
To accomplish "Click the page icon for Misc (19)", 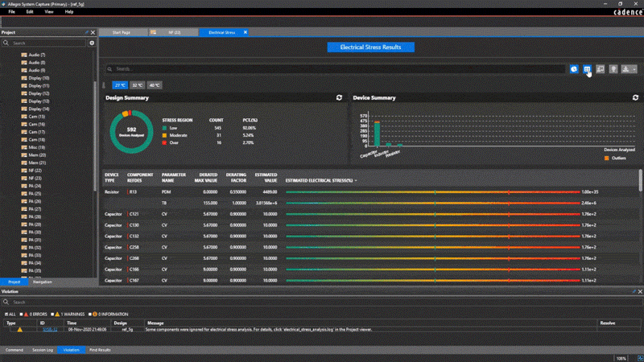I will (x=24, y=147).
